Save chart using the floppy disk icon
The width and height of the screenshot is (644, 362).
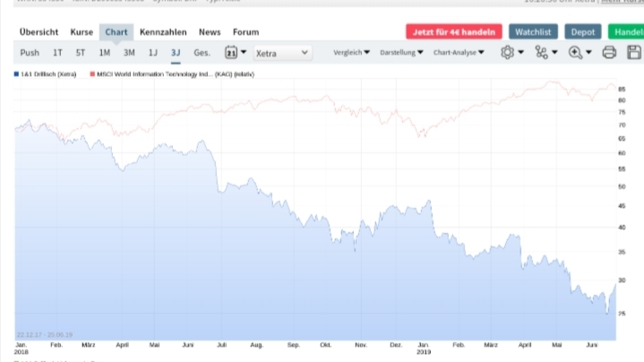tap(633, 53)
